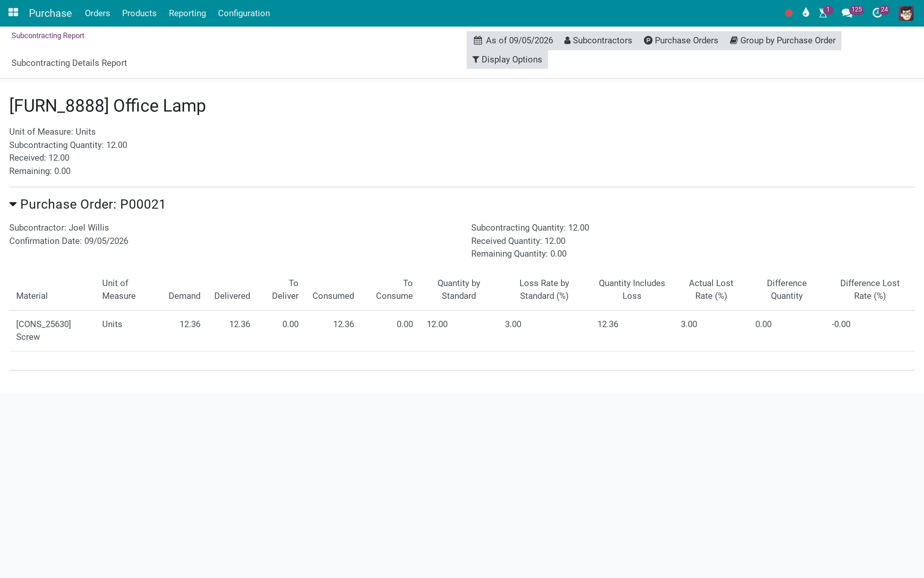Click the book icon for grouping
The image size is (924, 578).
(734, 40)
